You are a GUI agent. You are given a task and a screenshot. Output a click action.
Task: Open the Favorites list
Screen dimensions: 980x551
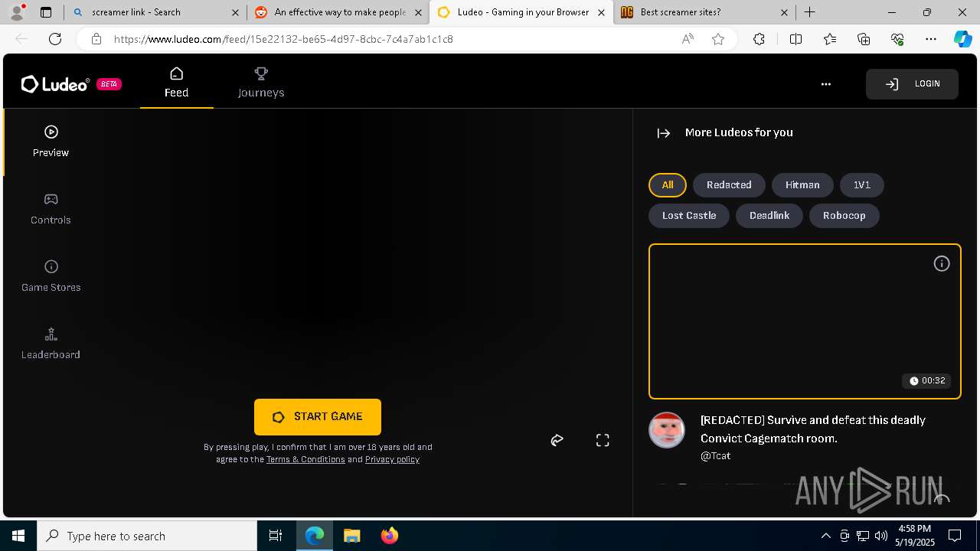(x=830, y=39)
